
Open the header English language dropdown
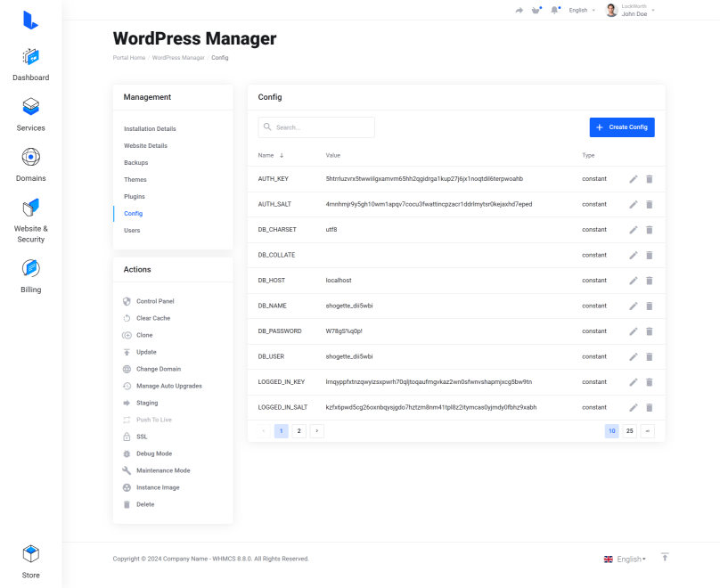(x=581, y=10)
